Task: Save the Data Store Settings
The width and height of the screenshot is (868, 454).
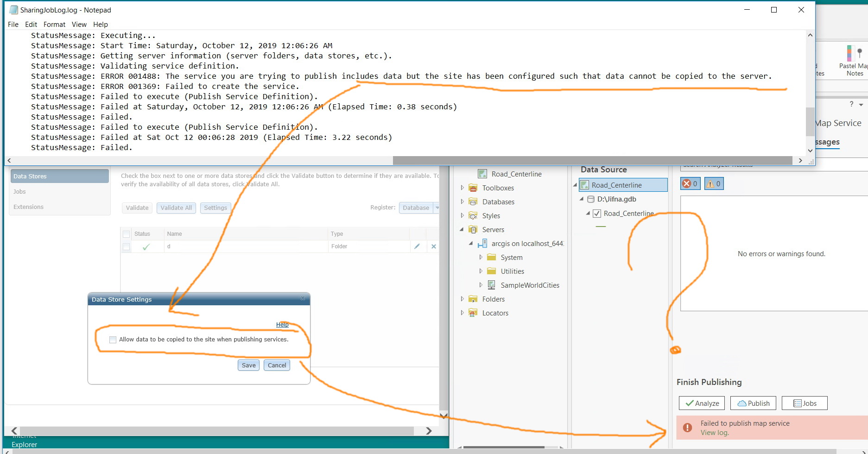Action: (x=248, y=365)
